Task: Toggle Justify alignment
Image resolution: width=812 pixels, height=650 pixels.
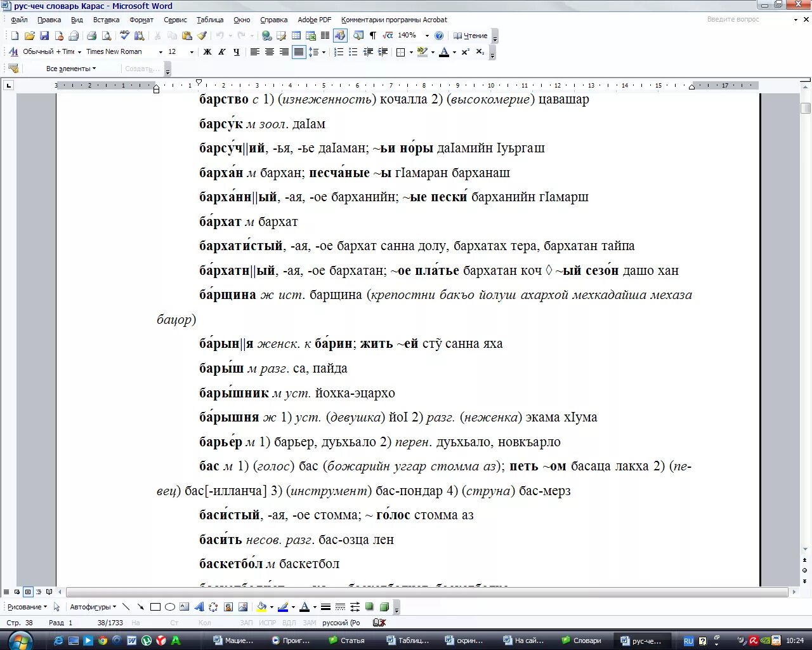Action: [x=298, y=52]
